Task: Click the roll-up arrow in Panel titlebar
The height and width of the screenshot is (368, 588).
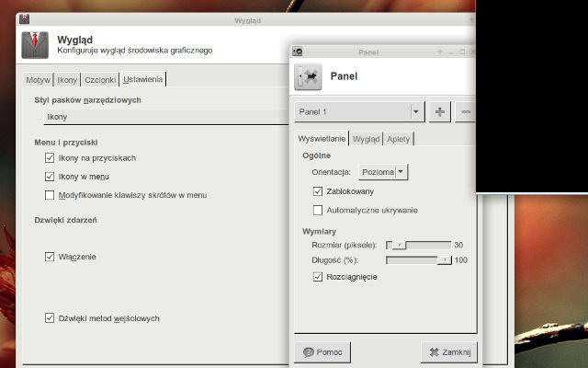Action: tap(441, 51)
